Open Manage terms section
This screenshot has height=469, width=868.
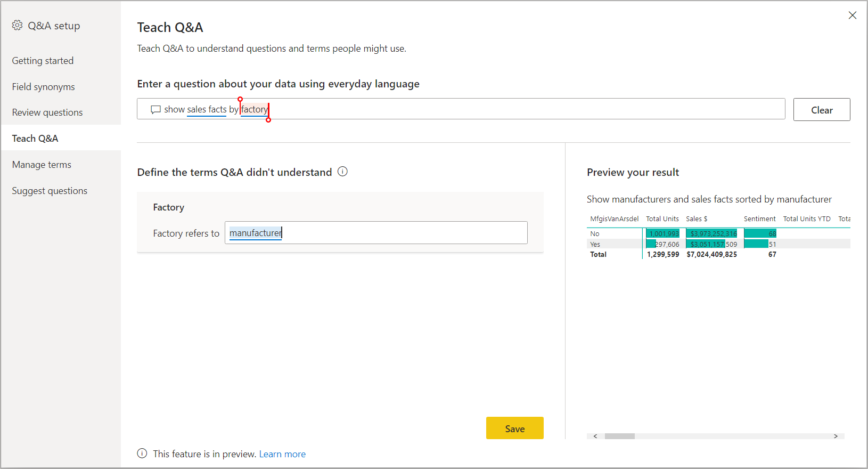[42, 165]
